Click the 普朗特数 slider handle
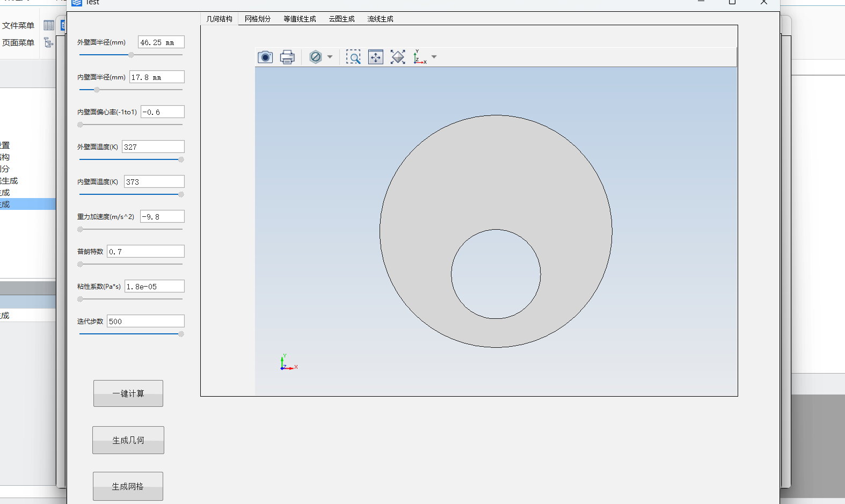This screenshot has height=504, width=845. (80, 264)
